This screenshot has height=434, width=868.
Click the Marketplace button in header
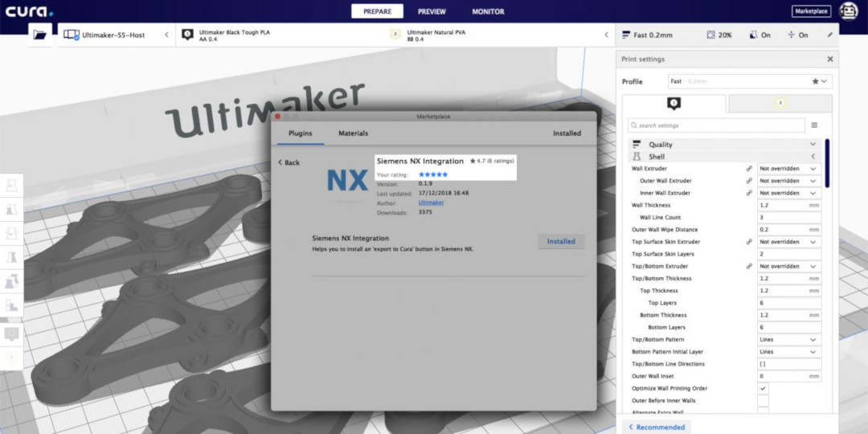pyautogui.click(x=811, y=11)
